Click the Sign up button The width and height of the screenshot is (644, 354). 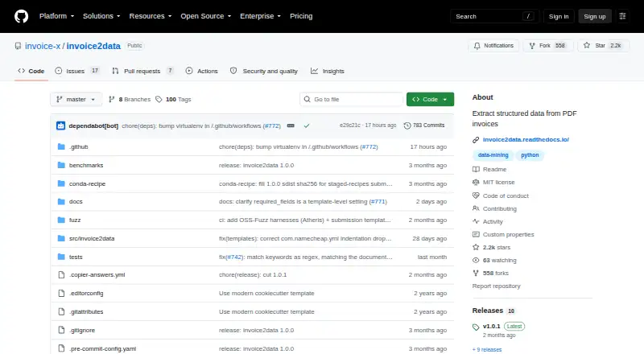pyautogui.click(x=595, y=16)
